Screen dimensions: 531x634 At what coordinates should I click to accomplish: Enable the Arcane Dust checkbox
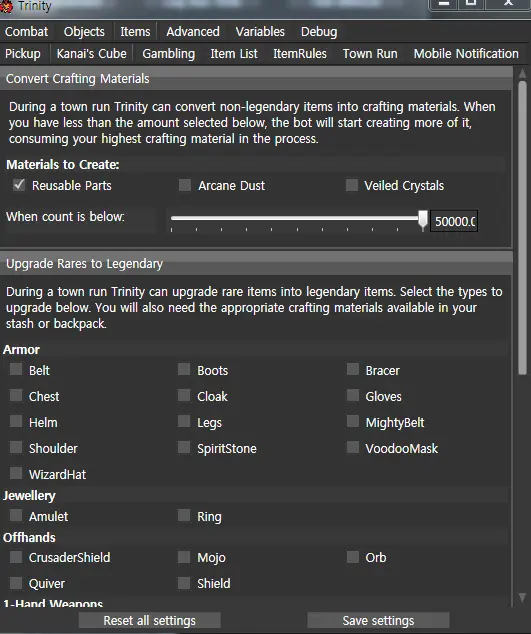tap(185, 185)
